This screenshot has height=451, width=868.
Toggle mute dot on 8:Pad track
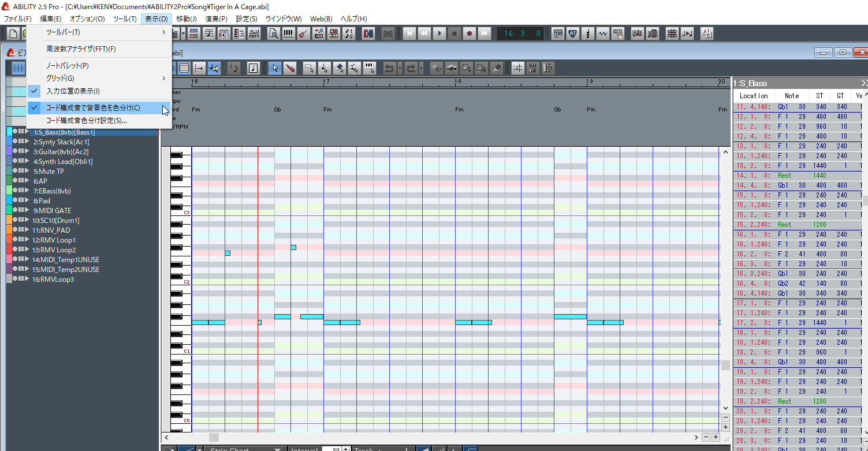click(x=16, y=201)
